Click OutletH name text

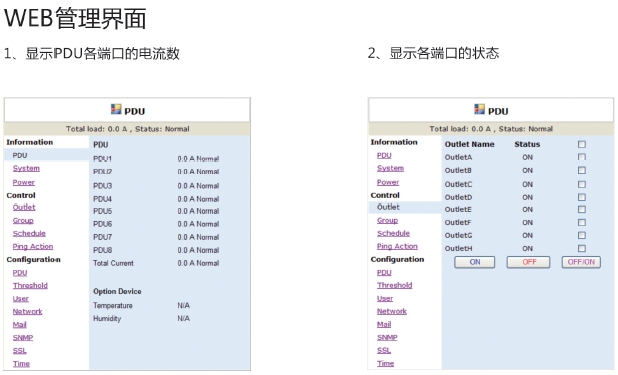[458, 248]
